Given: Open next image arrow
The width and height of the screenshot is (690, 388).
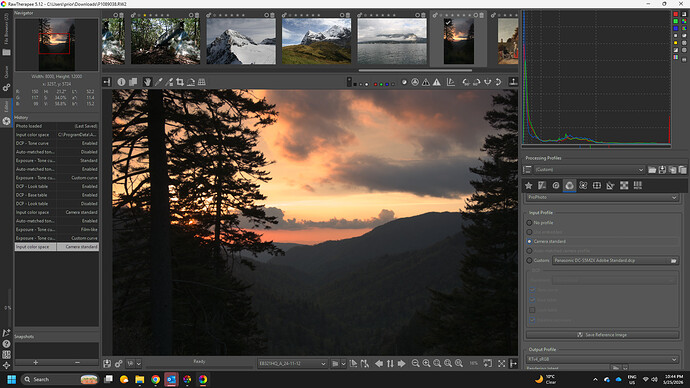Looking at the screenshot, I should 401,363.
